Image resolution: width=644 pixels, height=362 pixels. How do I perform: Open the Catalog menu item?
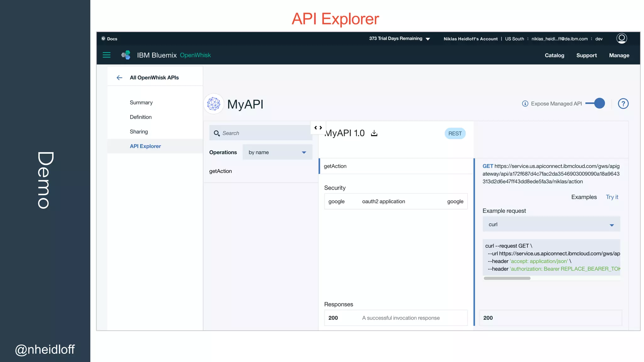pos(554,55)
